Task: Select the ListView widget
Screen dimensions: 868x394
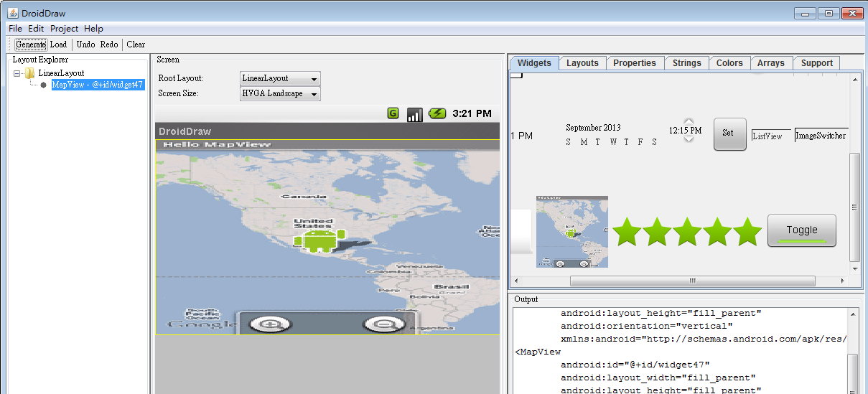Action: click(771, 136)
